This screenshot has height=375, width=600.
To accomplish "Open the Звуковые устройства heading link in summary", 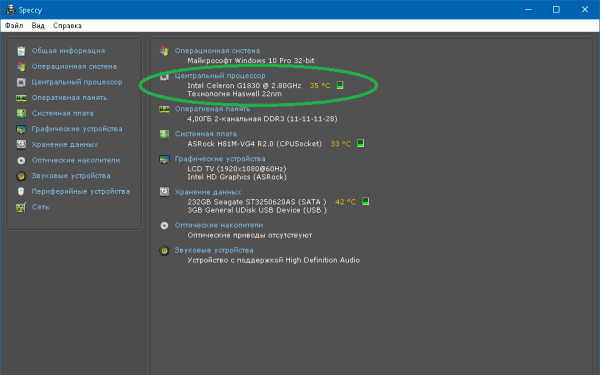I will pos(214,250).
